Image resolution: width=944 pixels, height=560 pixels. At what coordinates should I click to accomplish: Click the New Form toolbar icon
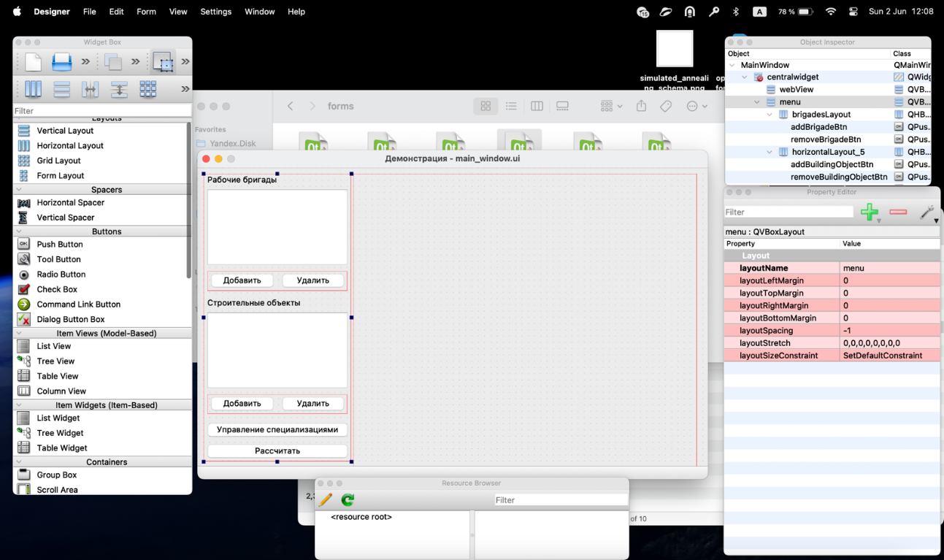33,62
